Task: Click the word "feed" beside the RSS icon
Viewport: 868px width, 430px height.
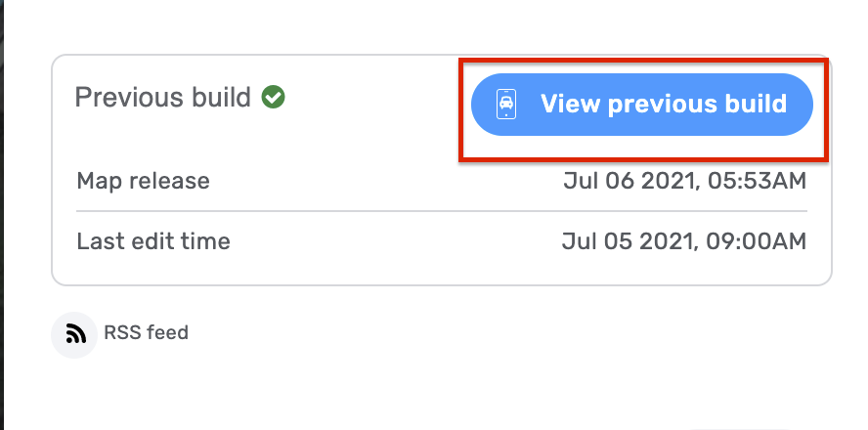Action: click(168, 333)
